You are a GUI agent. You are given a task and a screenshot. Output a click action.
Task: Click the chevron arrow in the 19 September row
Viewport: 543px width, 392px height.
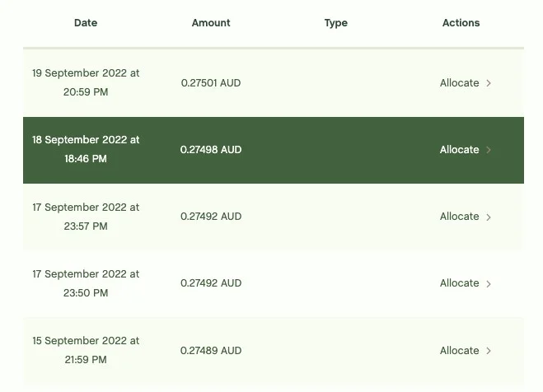click(489, 83)
